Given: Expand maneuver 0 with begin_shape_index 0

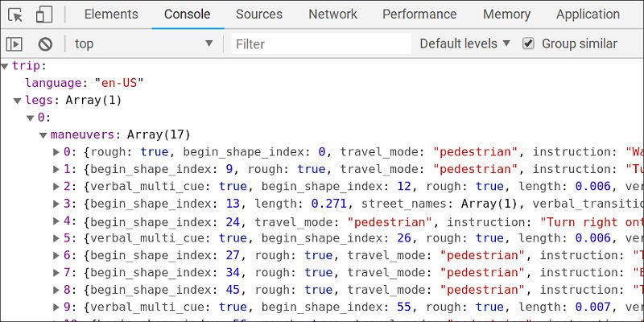Looking at the screenshot, I should point(56,152).
